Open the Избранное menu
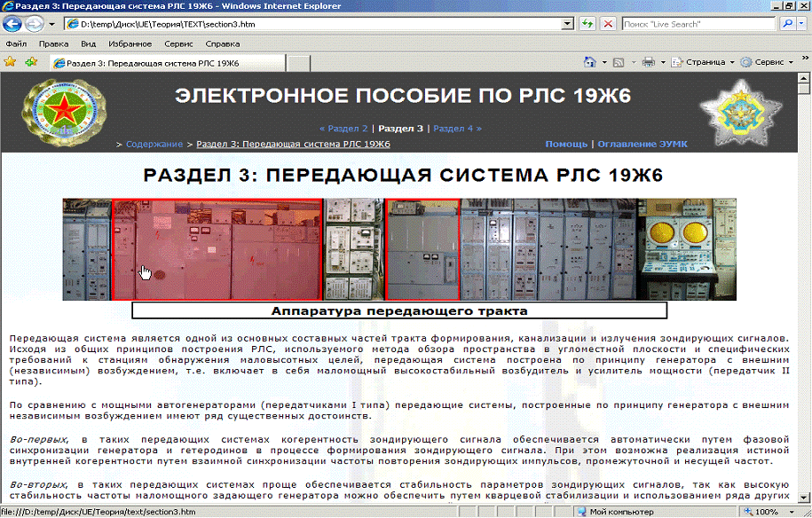The image size is (812, 518). 129,43
